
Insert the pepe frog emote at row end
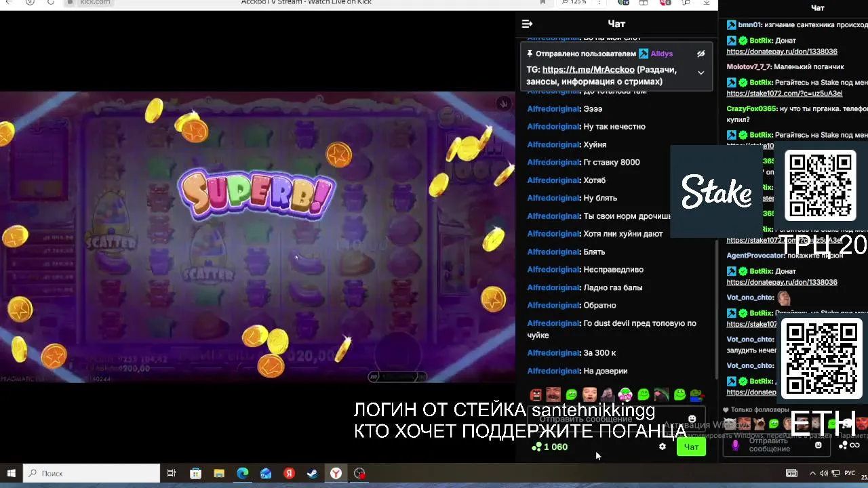pyautogui.click(x=697, y=394)
